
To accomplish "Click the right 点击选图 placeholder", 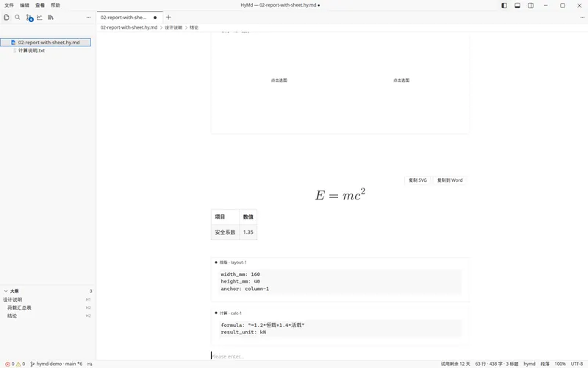I will [x=401, y=80].
